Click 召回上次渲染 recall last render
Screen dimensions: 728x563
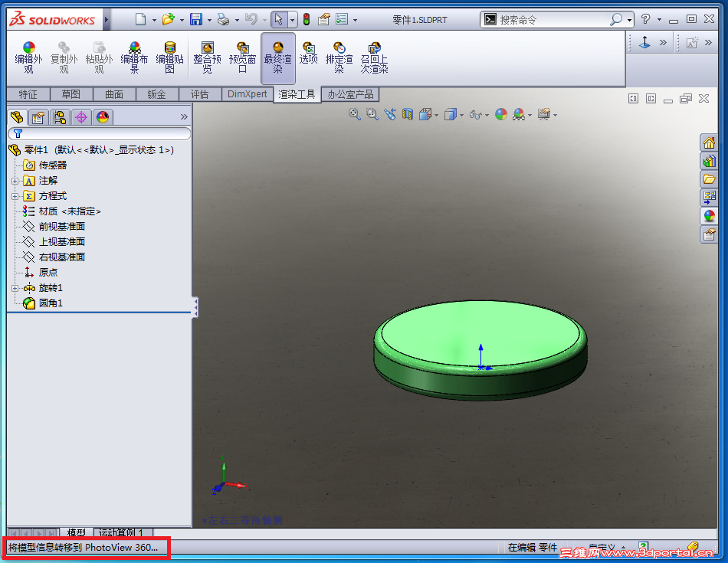point(374,57)
